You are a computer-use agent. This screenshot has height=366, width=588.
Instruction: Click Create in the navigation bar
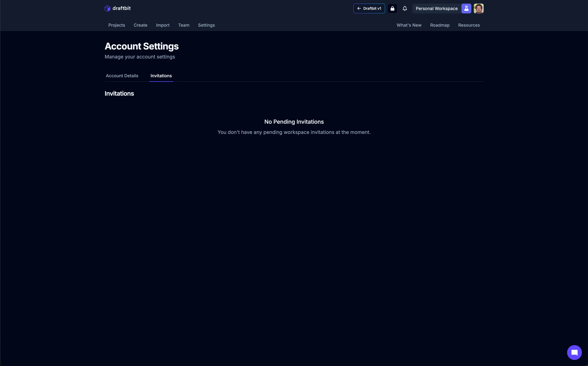coord(141,25)
